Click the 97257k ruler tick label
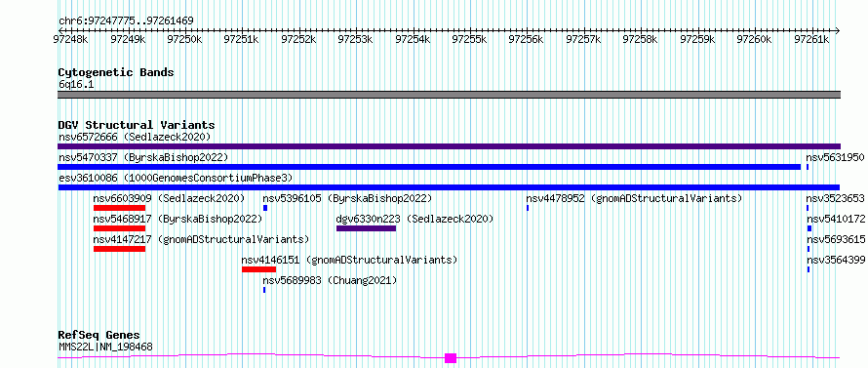 pyautogui.click(x=583, y=39)
